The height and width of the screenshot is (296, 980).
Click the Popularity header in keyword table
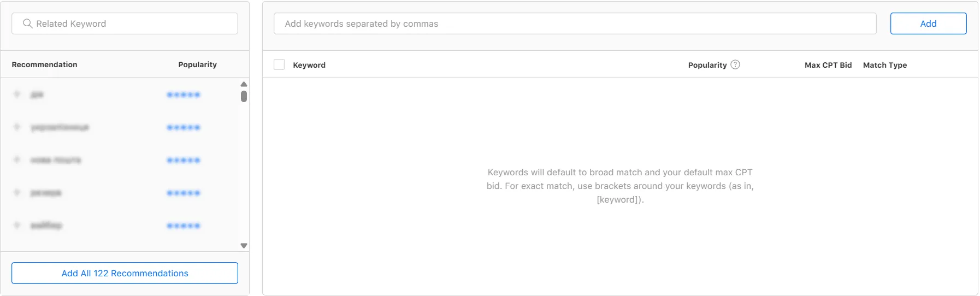707,65
